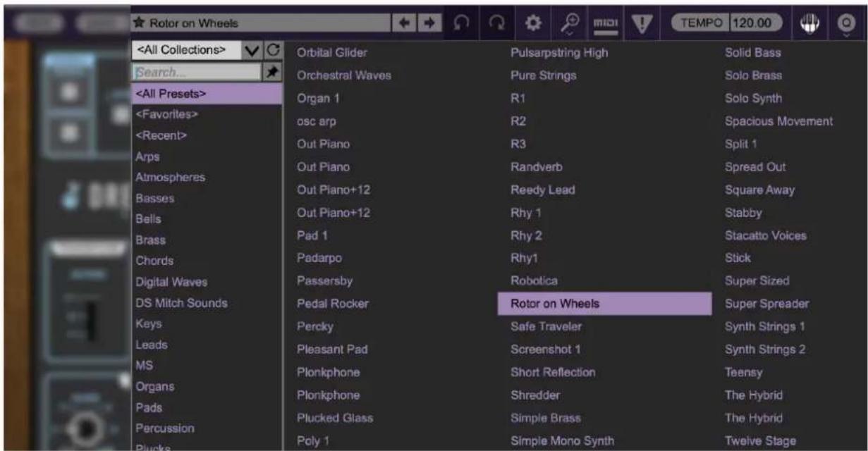Load the Randverb preset
The width and height of the screenshot is (868, 451).
tap(537, 167)
